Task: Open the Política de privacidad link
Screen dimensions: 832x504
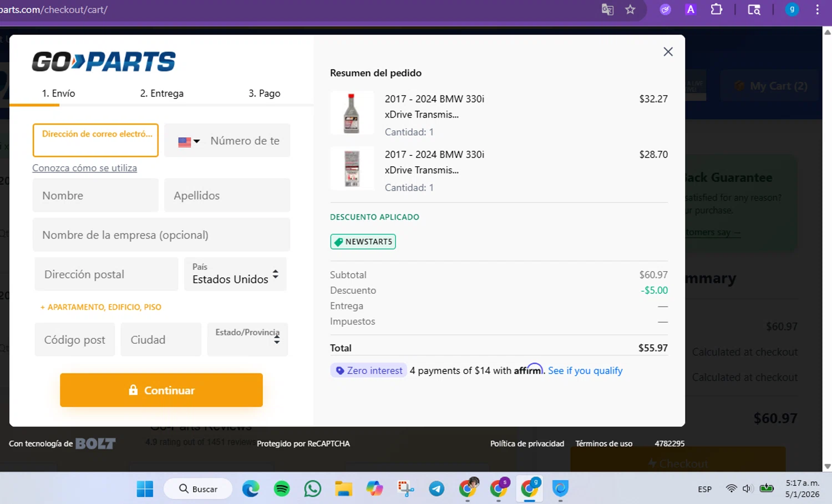Action: click(527, 444)
